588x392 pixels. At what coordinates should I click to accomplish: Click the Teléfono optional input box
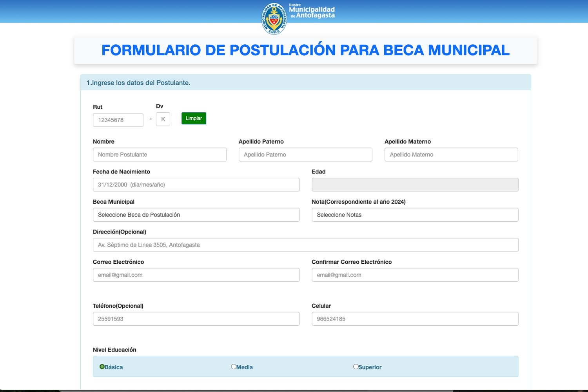[196, 319]
